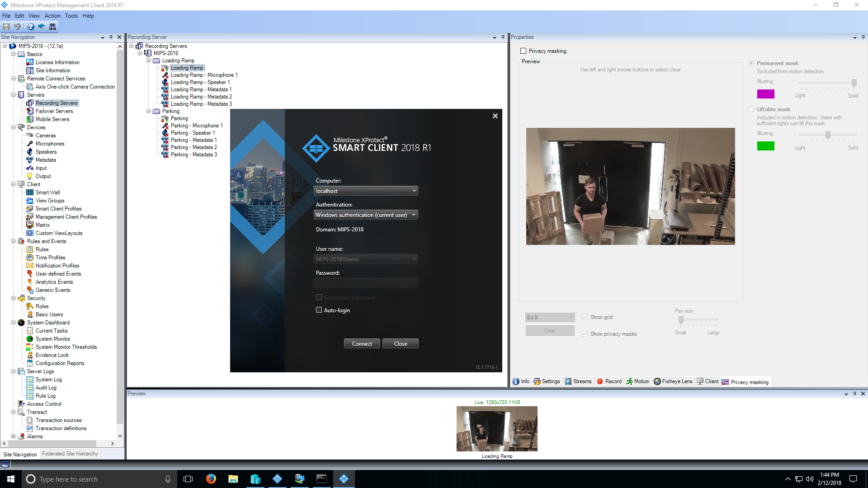Select Recording Servers under Servers

click(57, 103)
